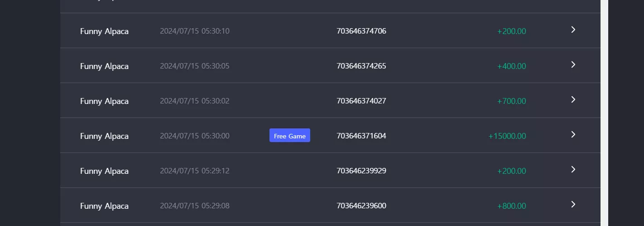The height and width of the screenshot is (226, 644).
Task: Click the vertical scrollbar on the right edge
Action: tap(604, 113)
